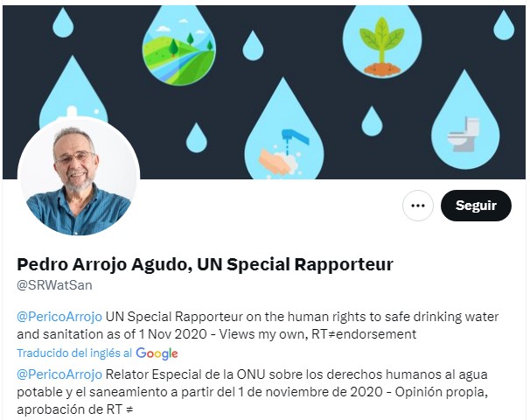This screenshot has width=530, height=420.
Task: Click the small drop left of the toilet drop
Action: (x=372, y=121)
